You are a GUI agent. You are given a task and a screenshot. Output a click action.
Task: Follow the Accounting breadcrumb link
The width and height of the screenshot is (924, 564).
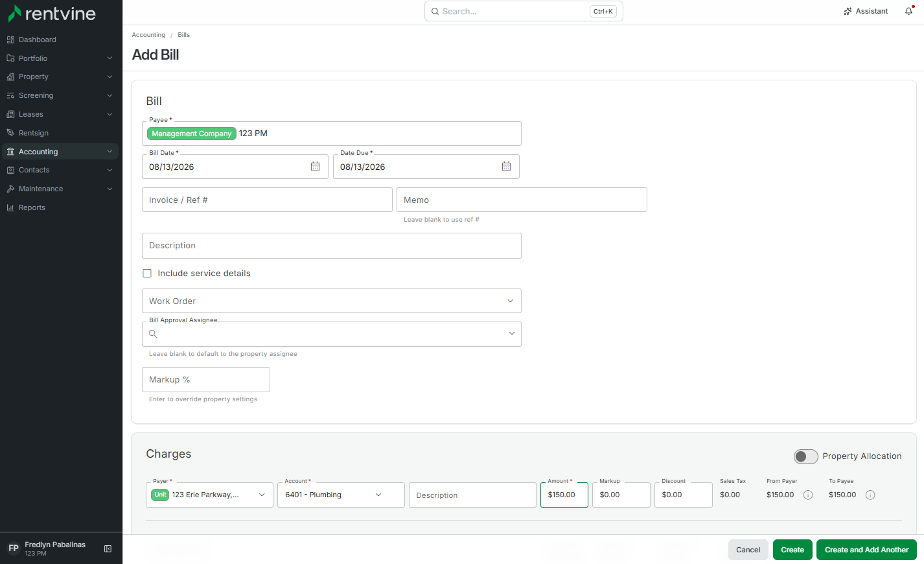148,35
